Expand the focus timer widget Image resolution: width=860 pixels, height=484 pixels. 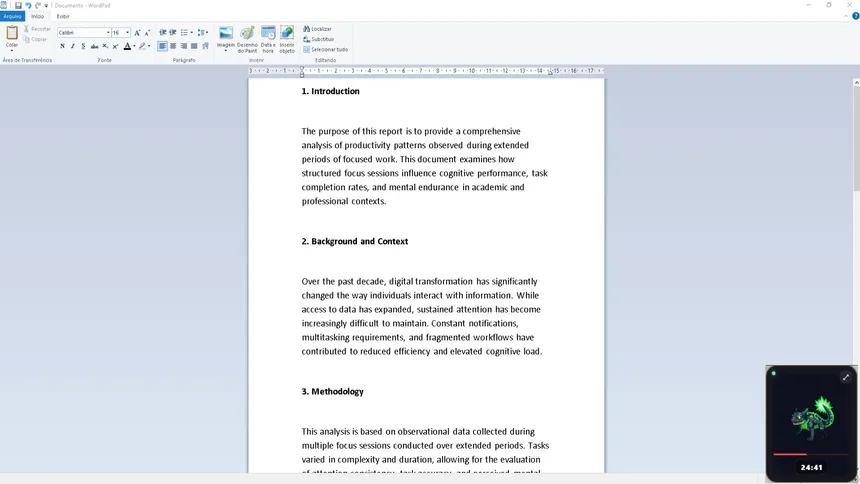(845, 377)
